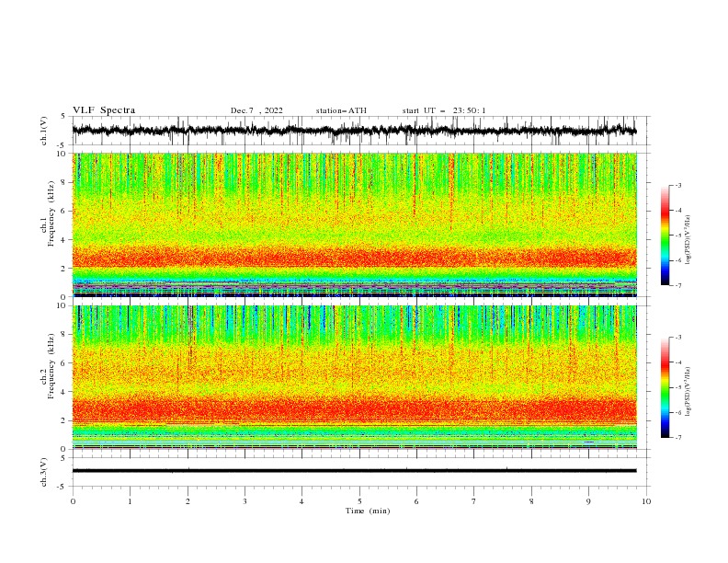Click the ch.2 "Frequency (kHz)" axis label
The width and height of the screenshot is (728, 563).
coord(51,366)
